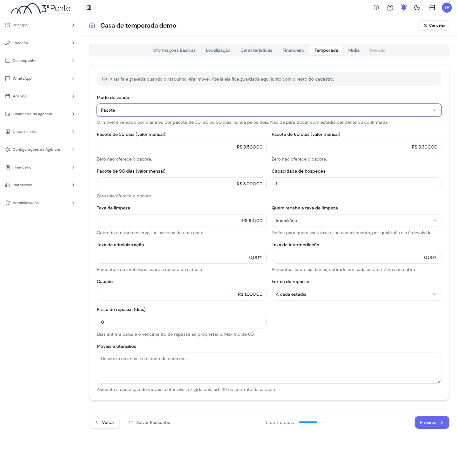Click the layout panel icon

[432, 8]
